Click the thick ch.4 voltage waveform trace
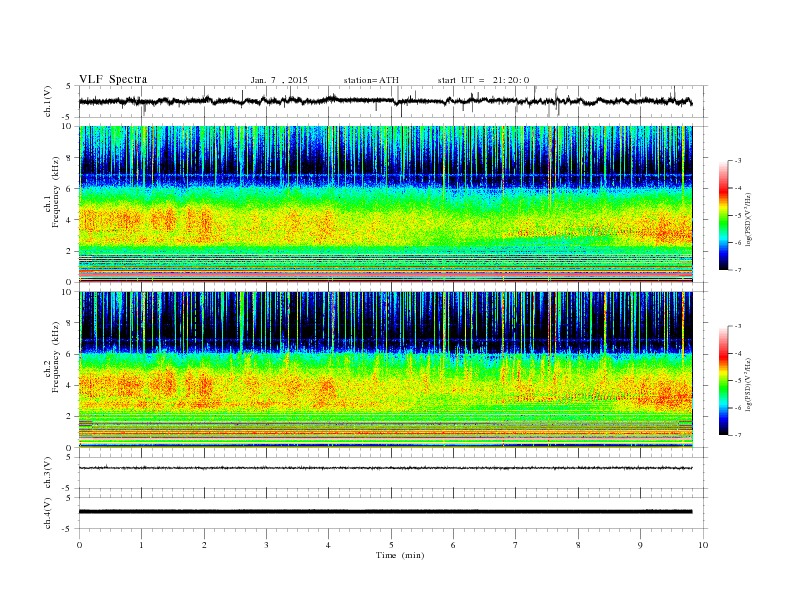Screen dimensions: 792x612 (385, 512)
